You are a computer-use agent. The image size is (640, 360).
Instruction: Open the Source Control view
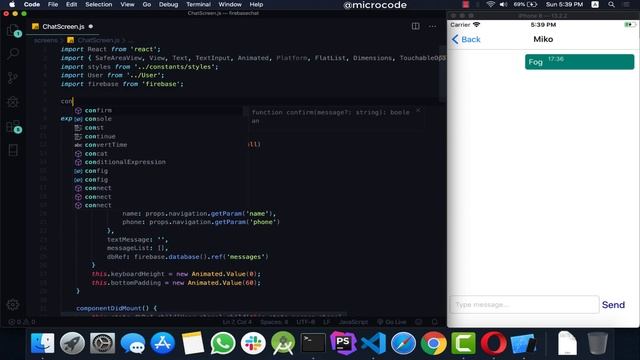coord(13,78)
